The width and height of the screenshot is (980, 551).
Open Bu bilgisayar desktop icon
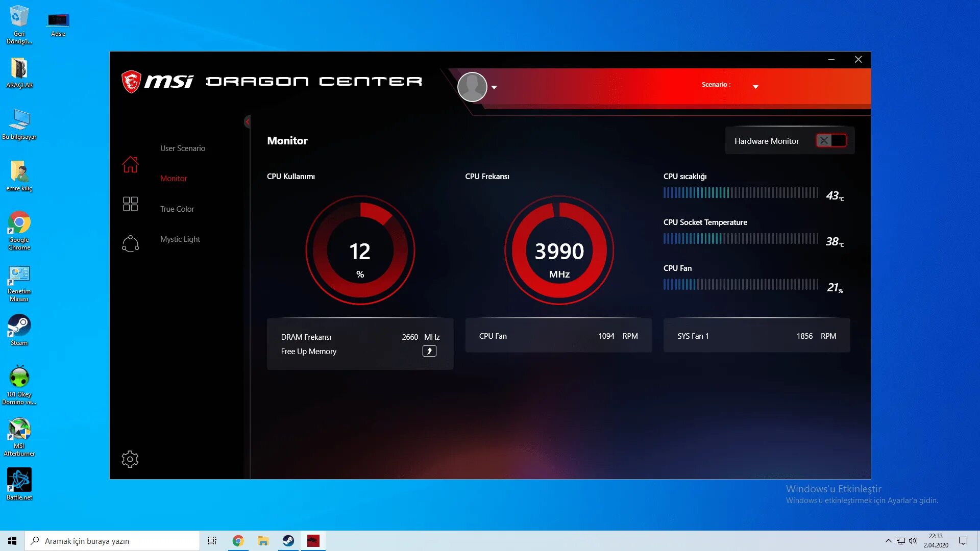tap(19, 124)
